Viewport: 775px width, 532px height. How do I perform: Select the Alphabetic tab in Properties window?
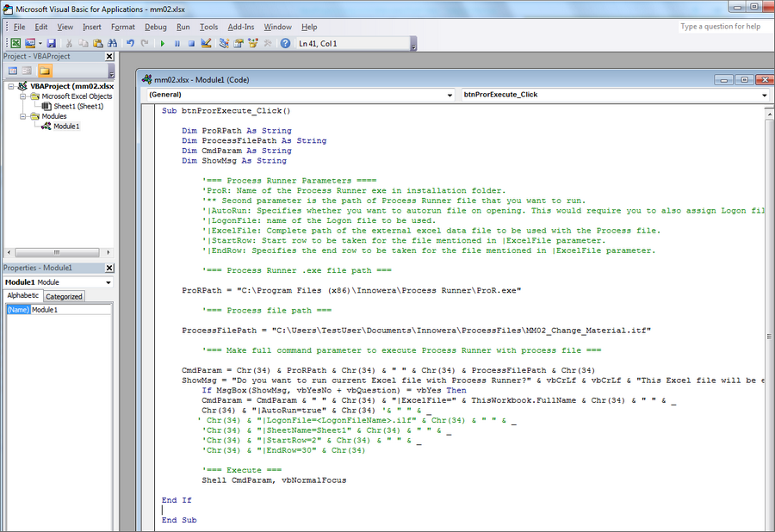click(23, 295)
